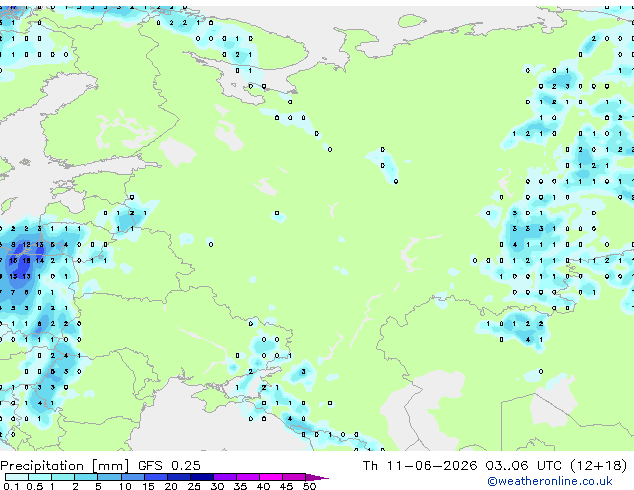The width and height of the screenshot is (634, 490).
Task: Click the '14' precipitation value on map
Action: click(x=40, y=261)
